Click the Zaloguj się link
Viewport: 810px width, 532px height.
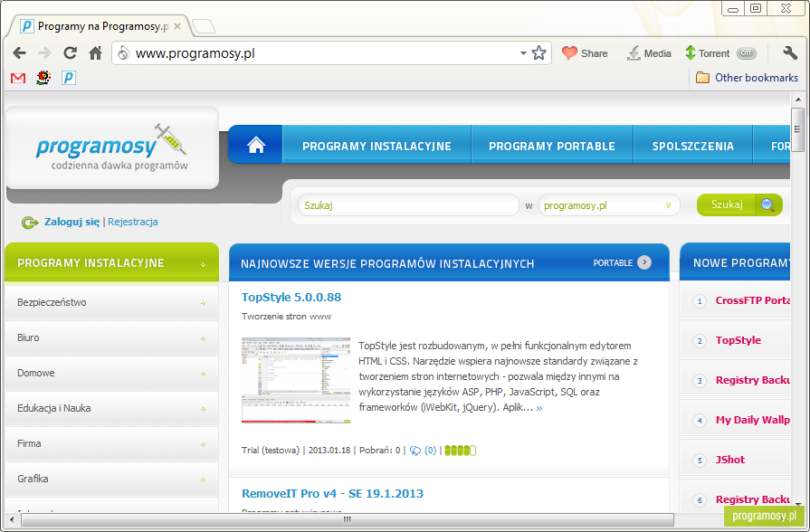pyautogui.click(x=71, y=222)
